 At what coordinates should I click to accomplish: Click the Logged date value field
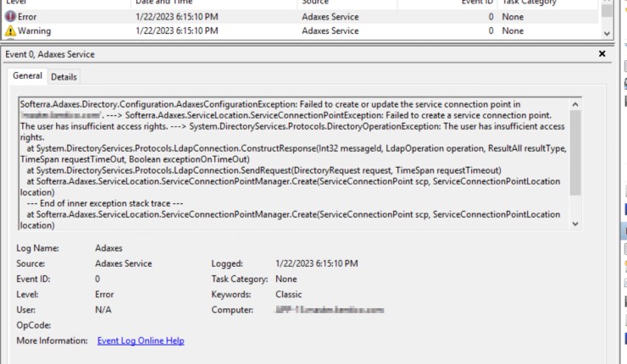316,264
